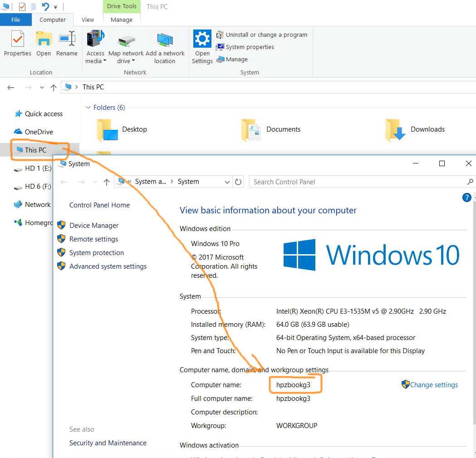The image size is (476, 458).
Task: Select Homegroup in the navigation pane
Action: tap(34, 222)
